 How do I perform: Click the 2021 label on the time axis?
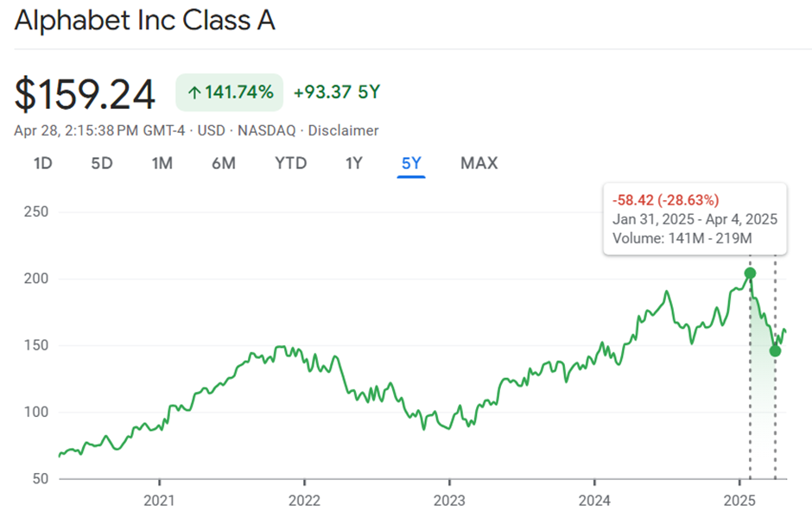[x=159, y=501]
